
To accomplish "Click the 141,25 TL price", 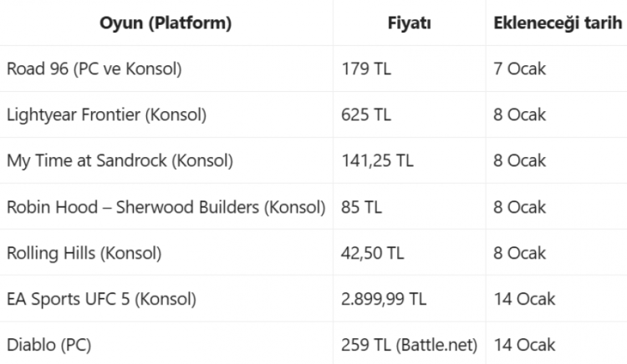I will (377, 160).
